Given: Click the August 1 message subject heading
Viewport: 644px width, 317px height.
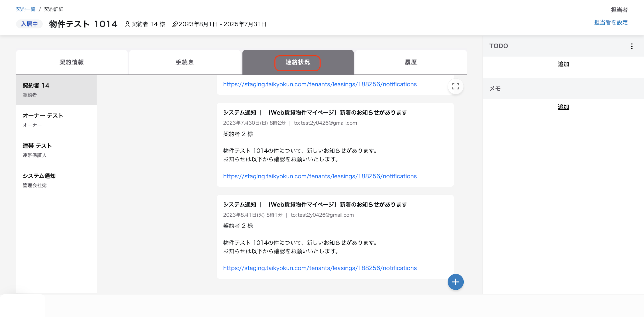Looking at the screenshot, I should [315, 204].
